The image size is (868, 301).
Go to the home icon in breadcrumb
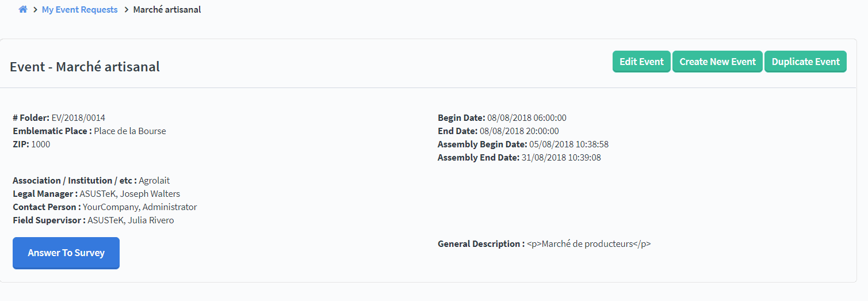tap(23, 9)
